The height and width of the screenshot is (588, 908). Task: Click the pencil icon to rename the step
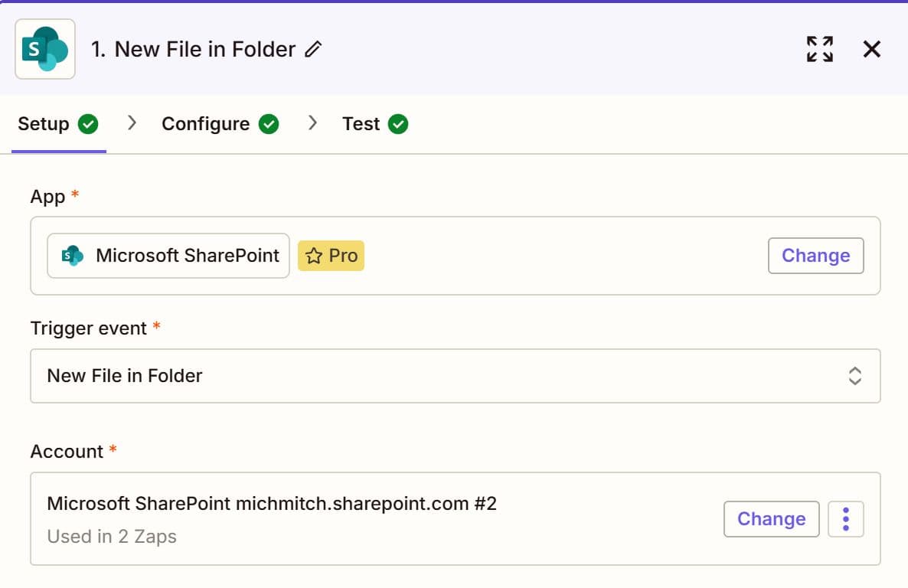[313, 49]
